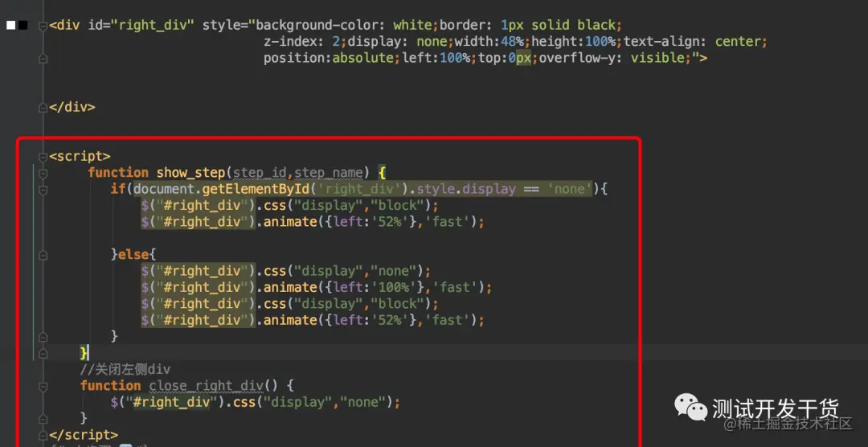Click fold marker at closing </div> tag

click(43, 108)
